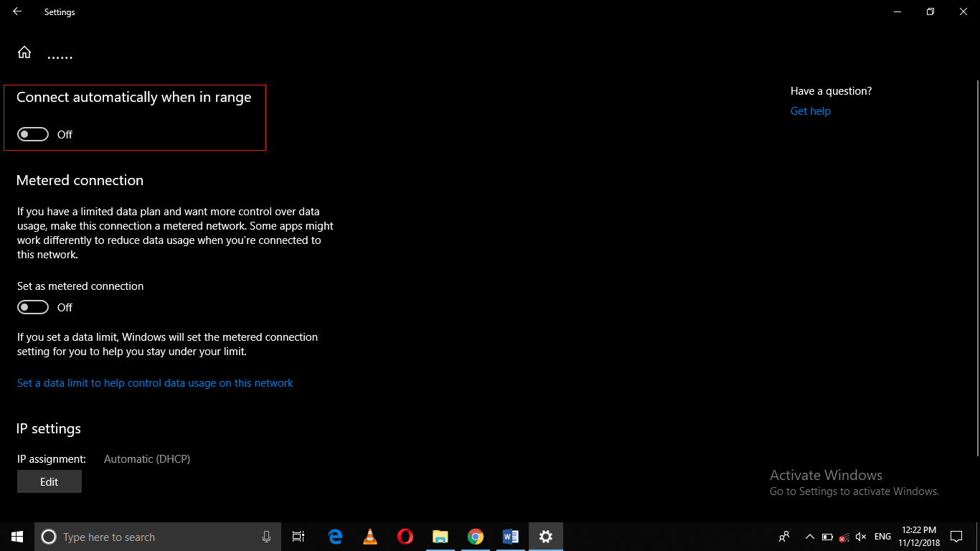
Task: Open VLC media player from the taskbar
Action: [369, 536]
